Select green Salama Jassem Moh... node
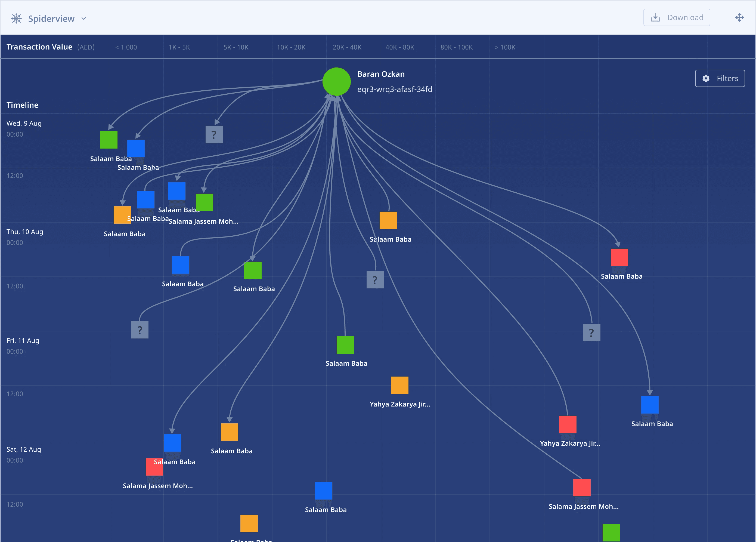 (204, 202)
